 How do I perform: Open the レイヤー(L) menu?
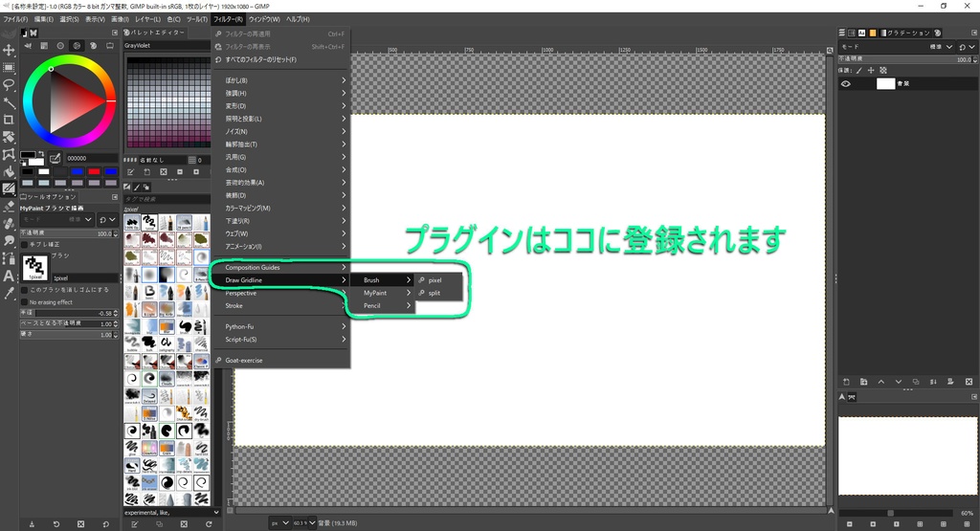coord(148,19)
